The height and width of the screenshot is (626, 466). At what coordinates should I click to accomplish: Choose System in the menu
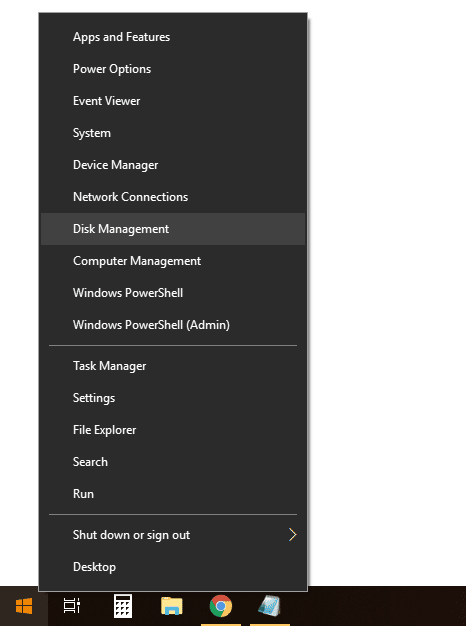173,133
